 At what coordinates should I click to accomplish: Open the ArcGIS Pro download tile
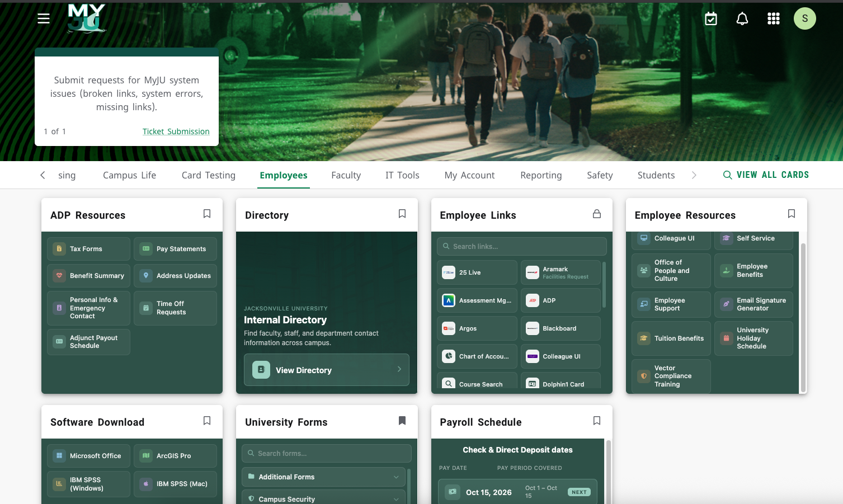coord(175,456)
